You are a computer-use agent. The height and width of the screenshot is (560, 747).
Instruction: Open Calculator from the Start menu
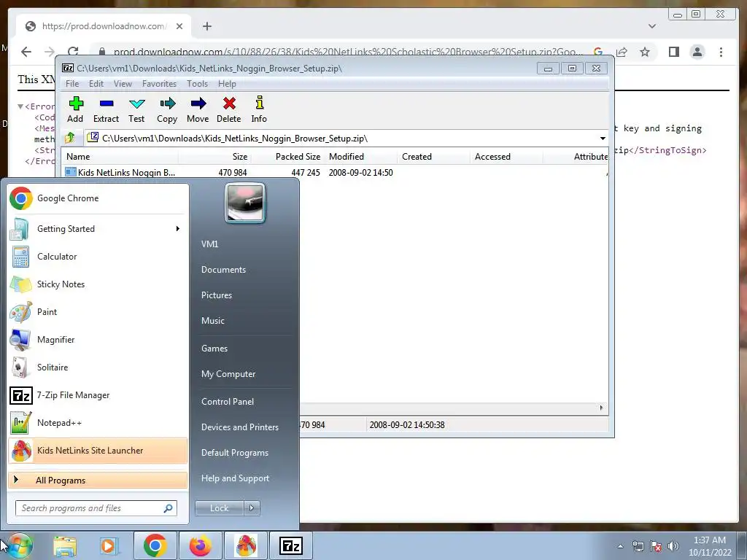coord(98,257)
